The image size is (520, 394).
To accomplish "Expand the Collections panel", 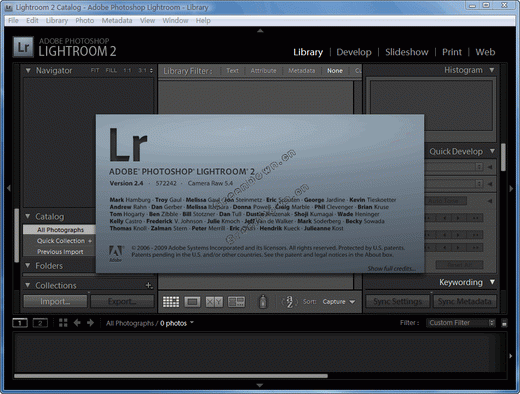I will 28,285.
